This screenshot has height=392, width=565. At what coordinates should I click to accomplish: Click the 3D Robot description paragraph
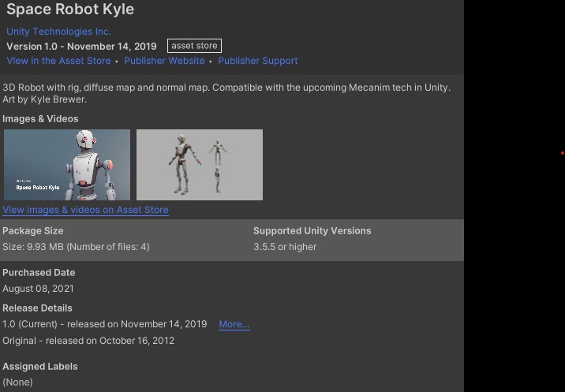tap(226, 93)
